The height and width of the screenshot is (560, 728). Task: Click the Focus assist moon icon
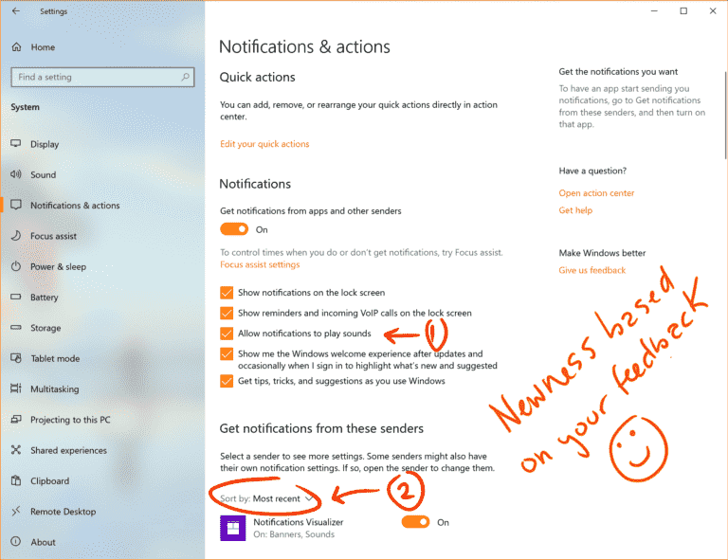[x=16, y=235]
